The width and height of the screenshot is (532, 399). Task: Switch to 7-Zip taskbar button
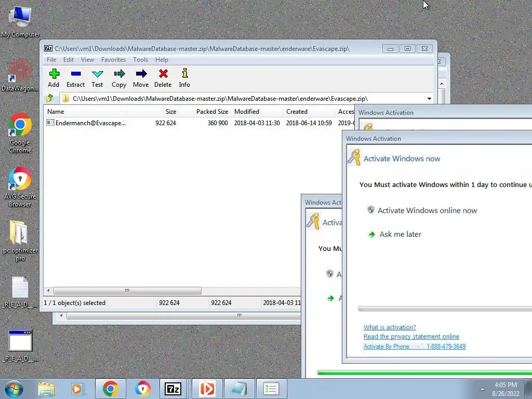point(173,389)
